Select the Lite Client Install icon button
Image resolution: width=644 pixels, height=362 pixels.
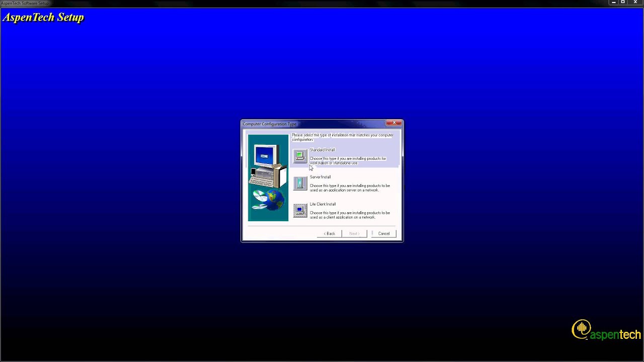click(x=300, y=210)
